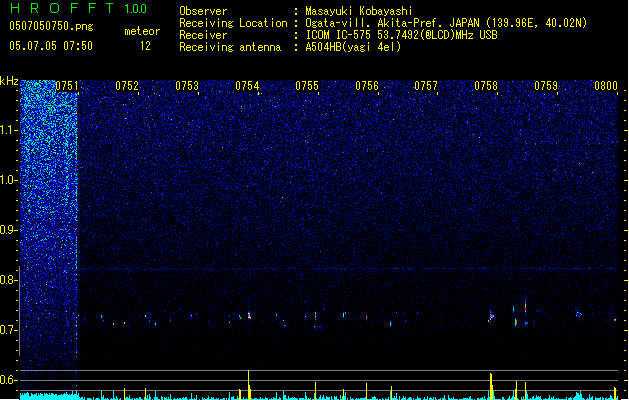629x400 pixels.
Task: Click the ICOM IC-575 receiver text
Action: pos(401,35)
